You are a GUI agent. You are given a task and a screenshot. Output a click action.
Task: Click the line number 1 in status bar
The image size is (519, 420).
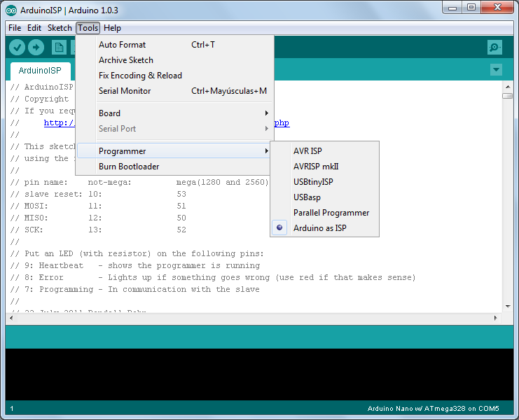[x=12, y=409]
